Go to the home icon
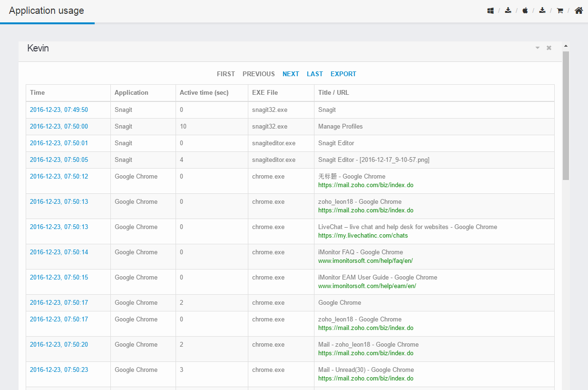Image resolution: width=588 pixels, height=390 pixels. click(x=578, y=10)
